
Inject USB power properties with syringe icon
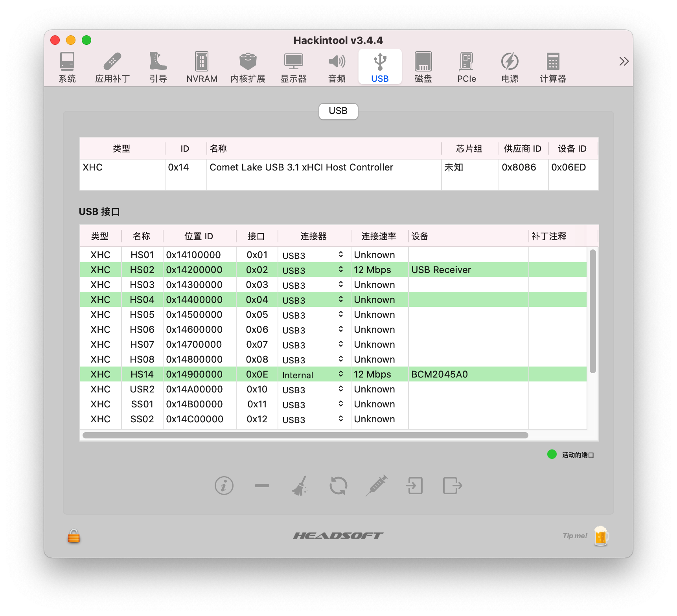point(377,486)
